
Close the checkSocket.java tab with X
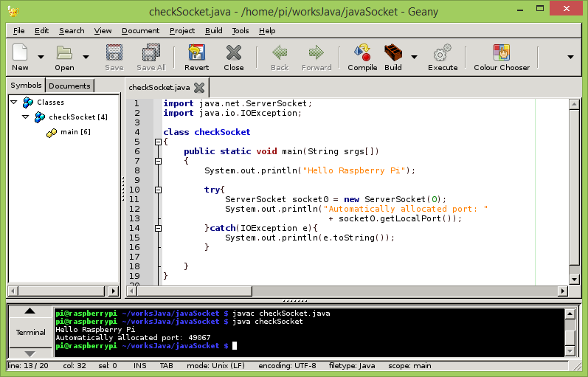199,88
